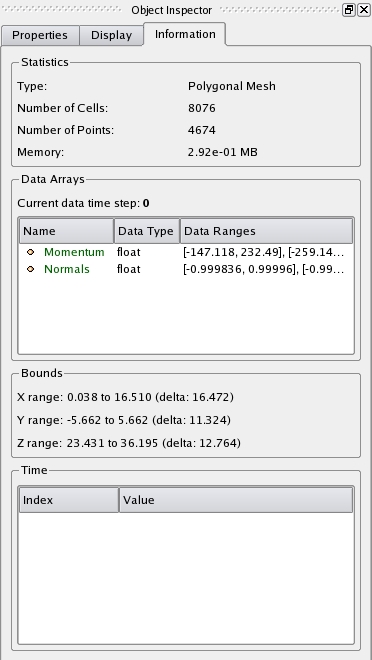Undock the Object Inspector panel
372x660 pixels.
349,10
